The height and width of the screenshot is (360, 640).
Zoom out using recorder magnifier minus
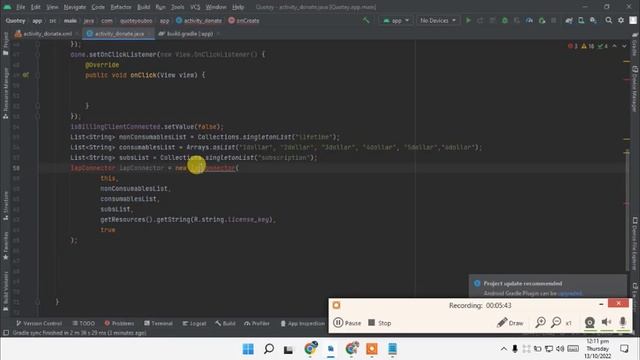[556, 322]
